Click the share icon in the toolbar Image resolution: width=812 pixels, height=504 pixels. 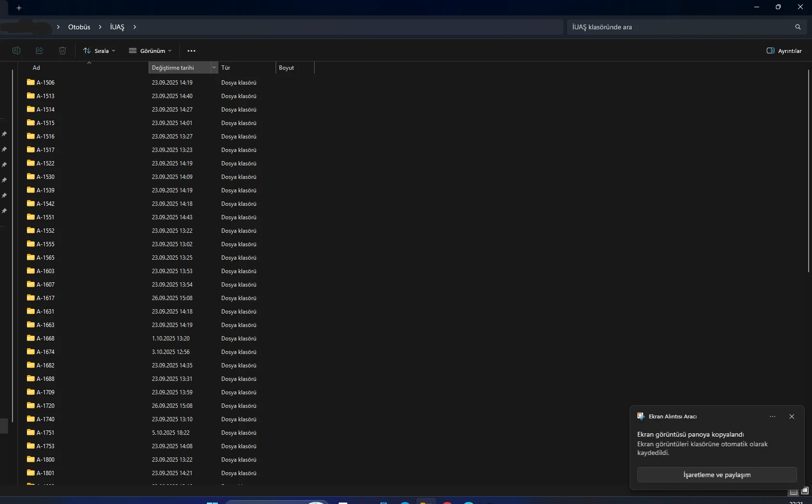click(x=39, y=50)
